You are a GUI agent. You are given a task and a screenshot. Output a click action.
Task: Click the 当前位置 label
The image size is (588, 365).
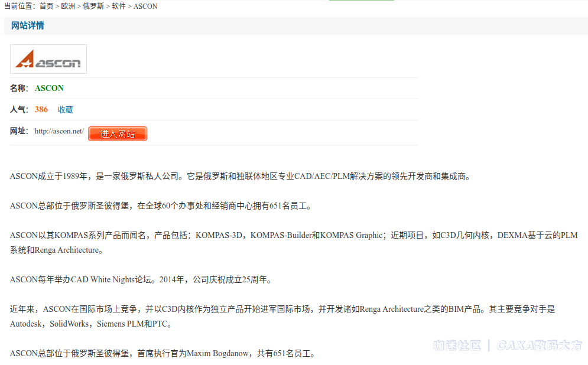click(x=20, y=6)
